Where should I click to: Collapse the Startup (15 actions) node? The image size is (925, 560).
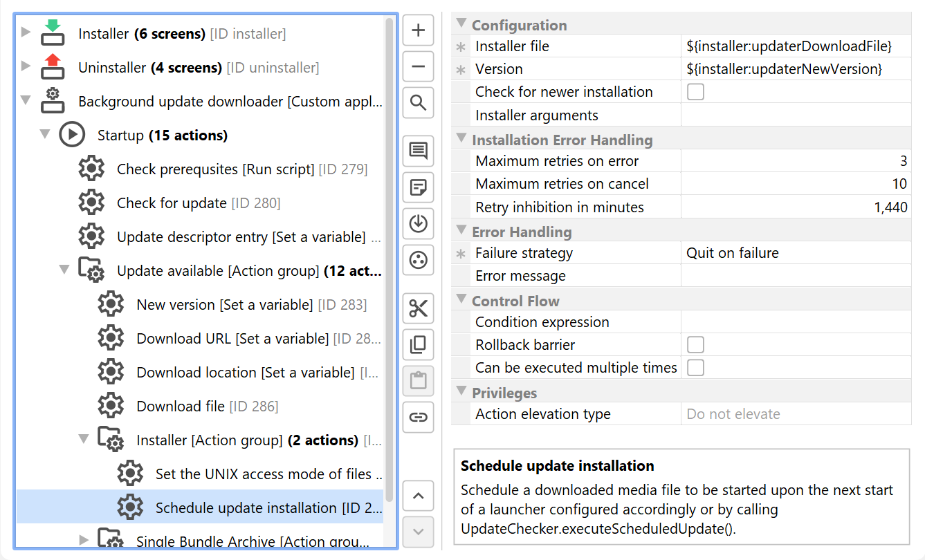pyautogui.click(x=45, y=134)
